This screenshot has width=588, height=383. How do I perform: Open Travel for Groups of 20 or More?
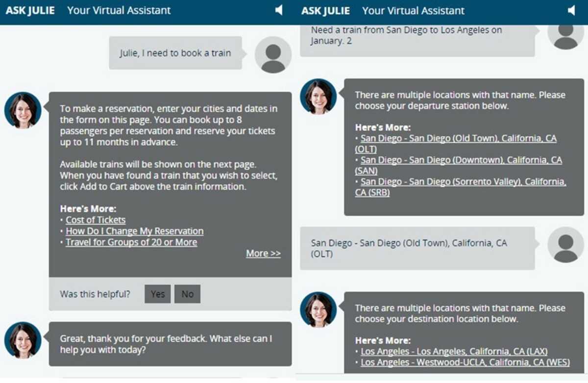point(131,242)
